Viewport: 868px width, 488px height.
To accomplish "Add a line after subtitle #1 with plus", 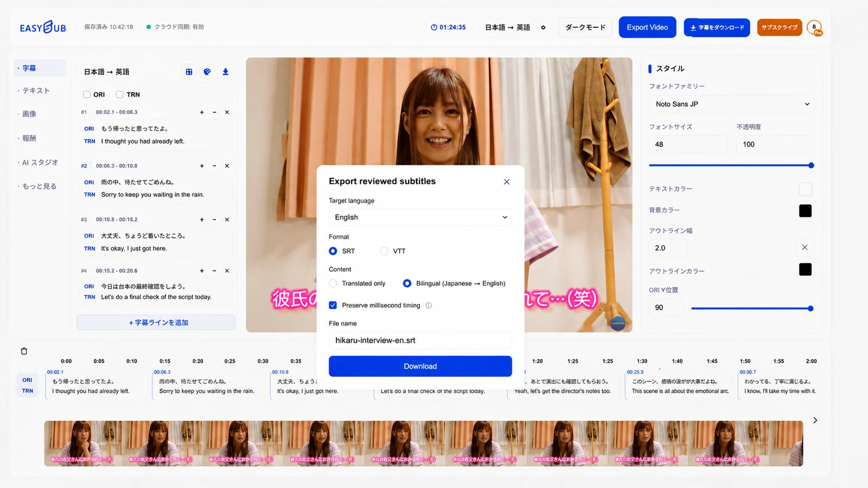I will (202, 112).
